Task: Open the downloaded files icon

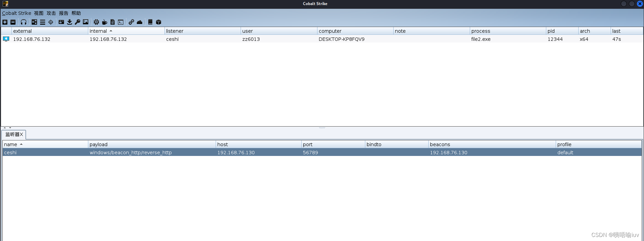Action: coord(69,22)
